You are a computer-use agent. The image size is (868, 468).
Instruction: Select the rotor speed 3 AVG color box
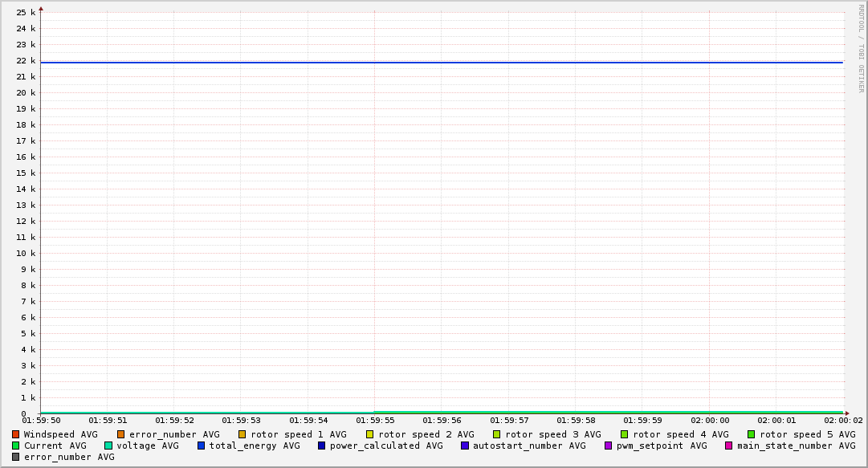pos(497,434)
